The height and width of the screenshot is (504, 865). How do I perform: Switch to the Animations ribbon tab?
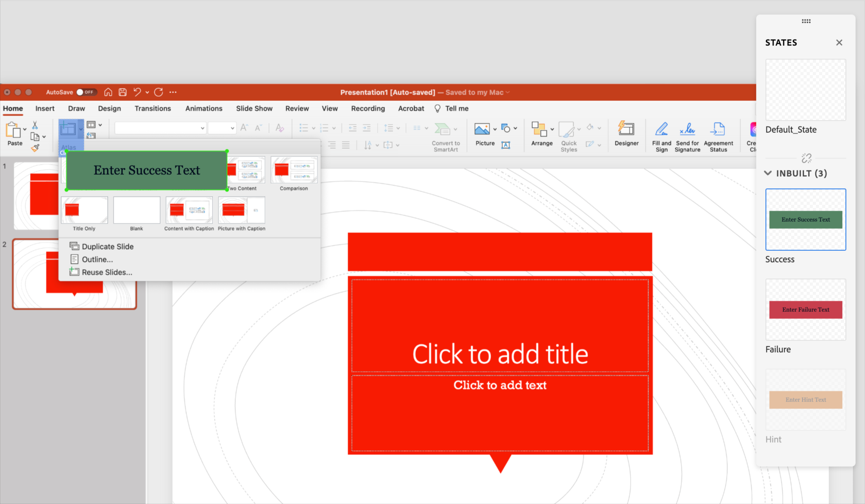(203, 108)
